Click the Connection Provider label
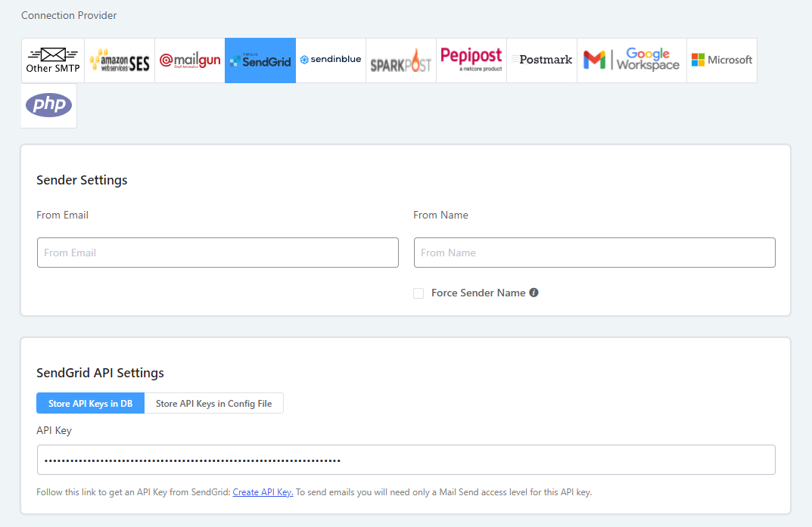This screenshot has width=812, height=527. click(69, 16)
